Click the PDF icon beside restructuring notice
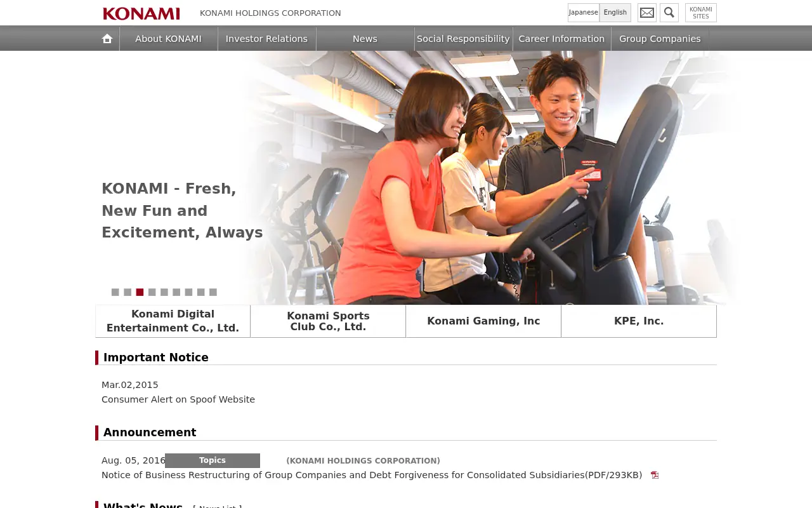Viewport: 812px width, 508px height. (x=655, y=475)
